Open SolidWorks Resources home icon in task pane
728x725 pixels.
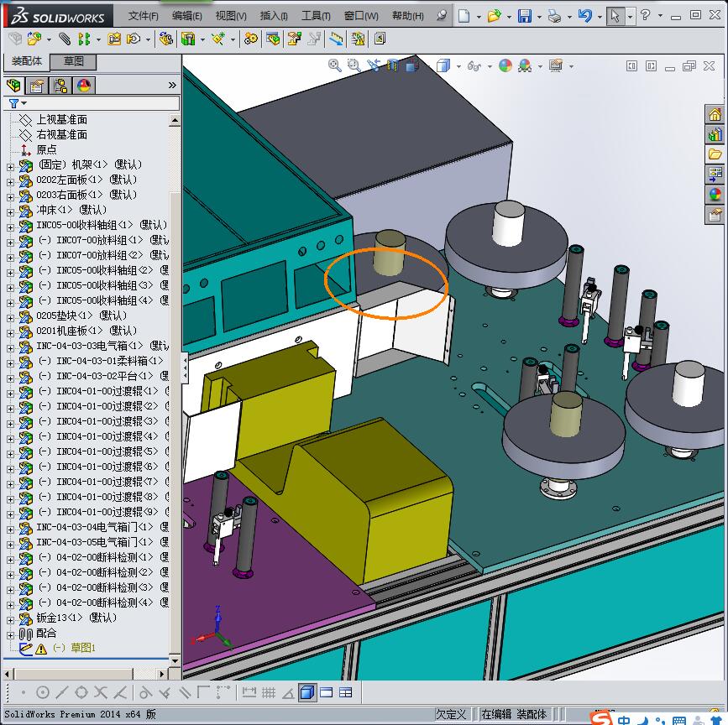click(x=715, y=115)
